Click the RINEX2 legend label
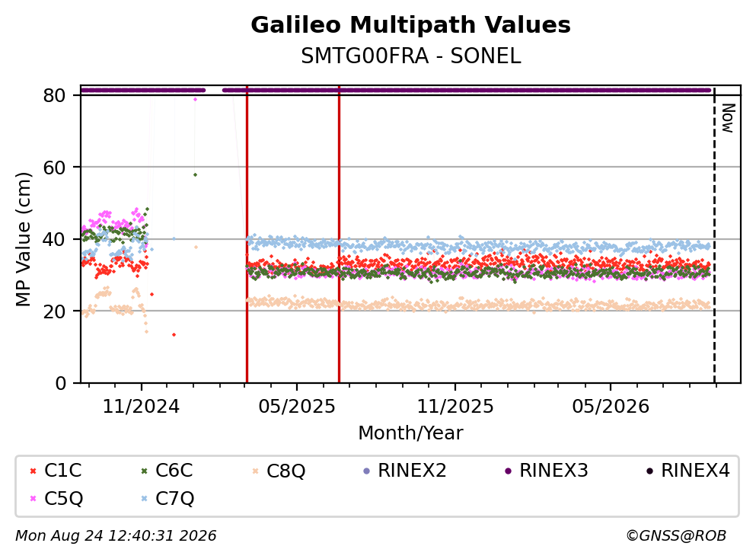This screenshot has height=559, width=756. [x=412, y=470]
